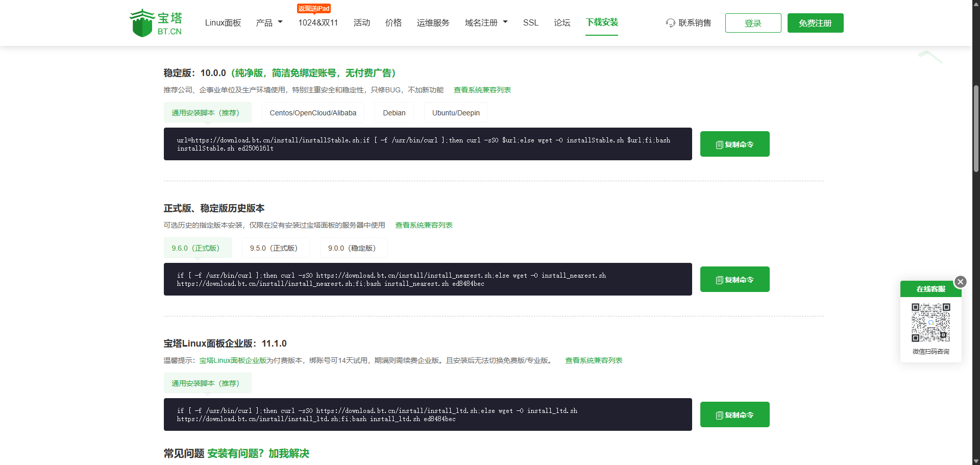Screen dimensions: 980x465
Task: Click the back-to-top arrow icon
Action: click(930, 56)
